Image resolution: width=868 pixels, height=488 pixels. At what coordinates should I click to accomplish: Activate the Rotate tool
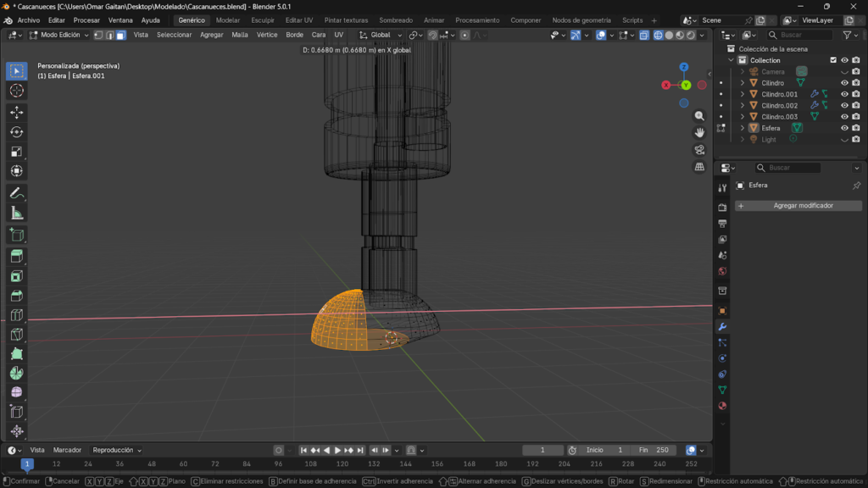click(17, 131)
